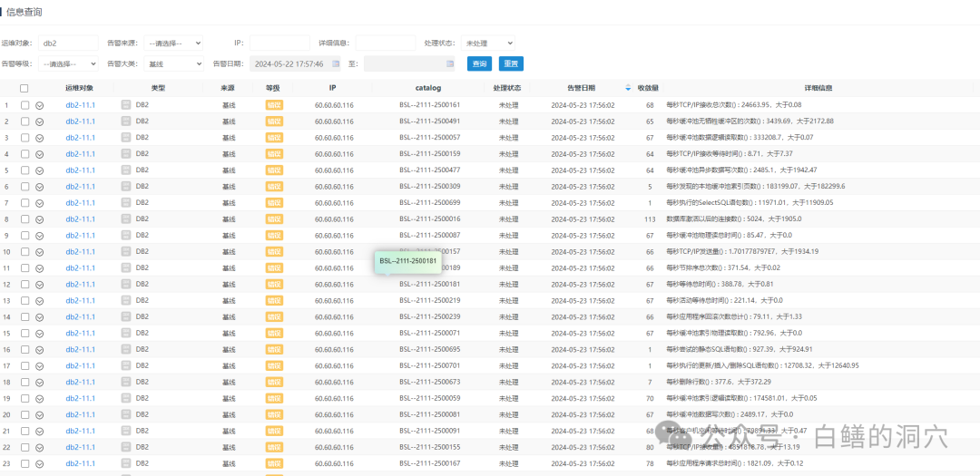Click the 错误 level badge in row 6
Viewport: 980px width, 476px height.
coord(274,186)
